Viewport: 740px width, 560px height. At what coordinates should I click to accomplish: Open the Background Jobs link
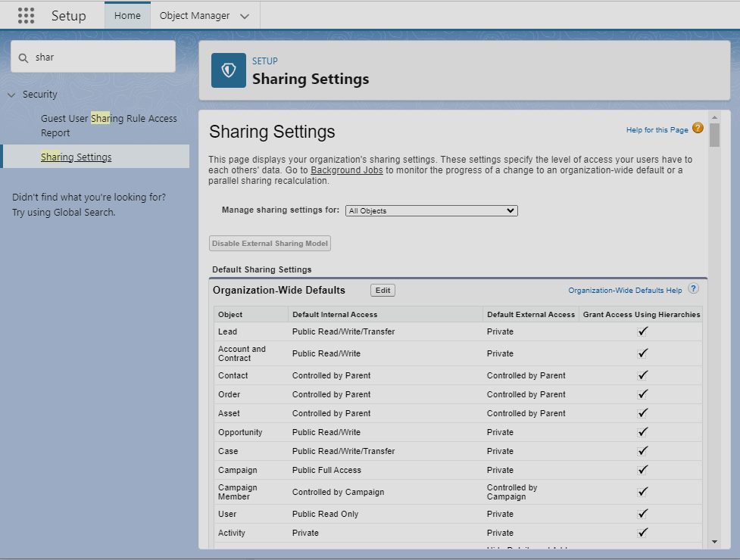[x=346, y=170]
